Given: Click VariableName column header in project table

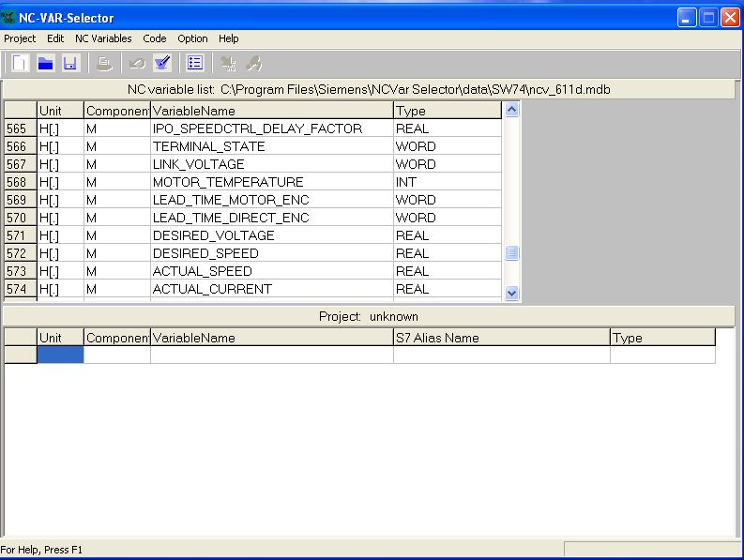Looking at the screenshot, I should coord(272,338).
